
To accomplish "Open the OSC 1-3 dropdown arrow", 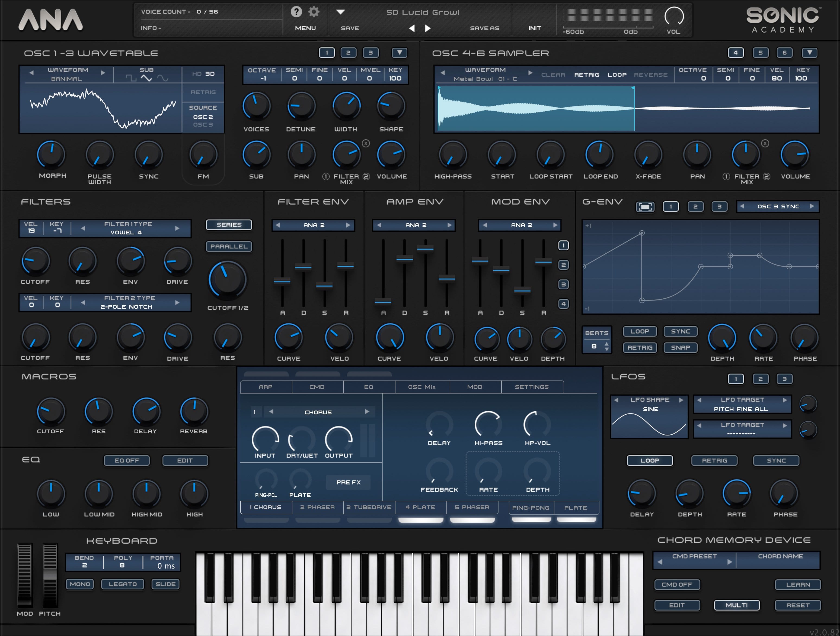I will coord(399,53).
